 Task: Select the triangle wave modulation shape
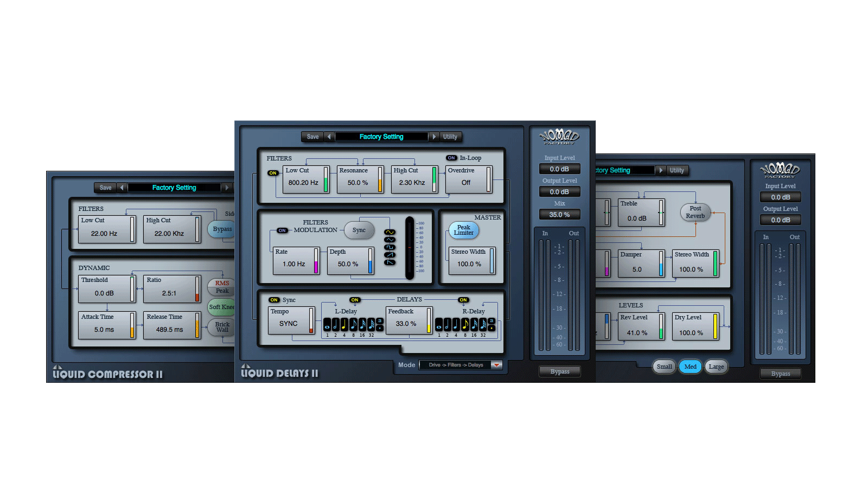point(390,240)
